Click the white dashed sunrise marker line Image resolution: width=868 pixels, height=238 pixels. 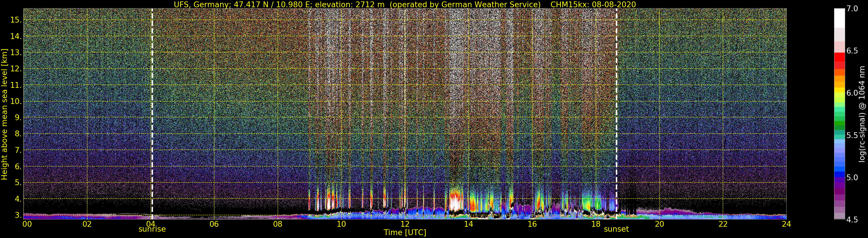(152, 114)
